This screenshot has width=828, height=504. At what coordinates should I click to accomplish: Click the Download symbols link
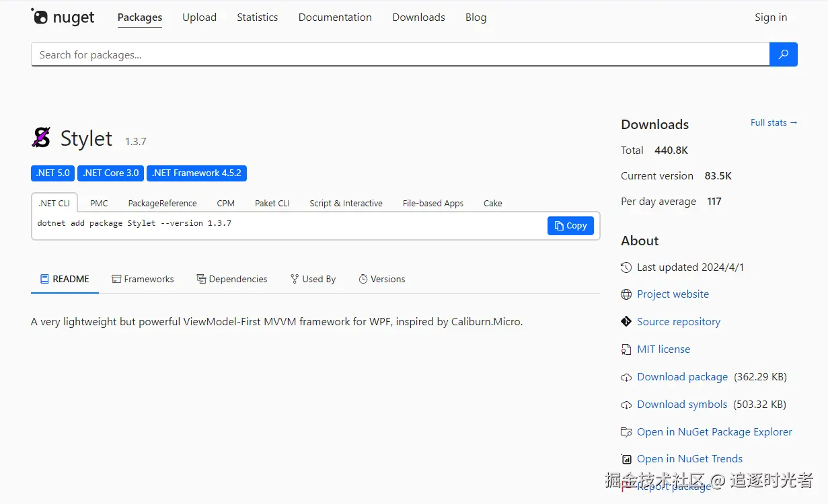(x=682, y=405)
